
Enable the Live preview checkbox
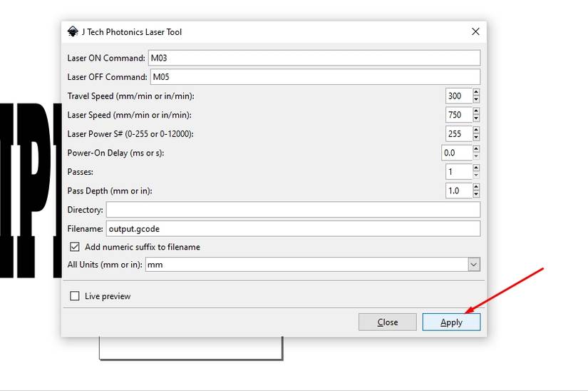tap(75, 296)
